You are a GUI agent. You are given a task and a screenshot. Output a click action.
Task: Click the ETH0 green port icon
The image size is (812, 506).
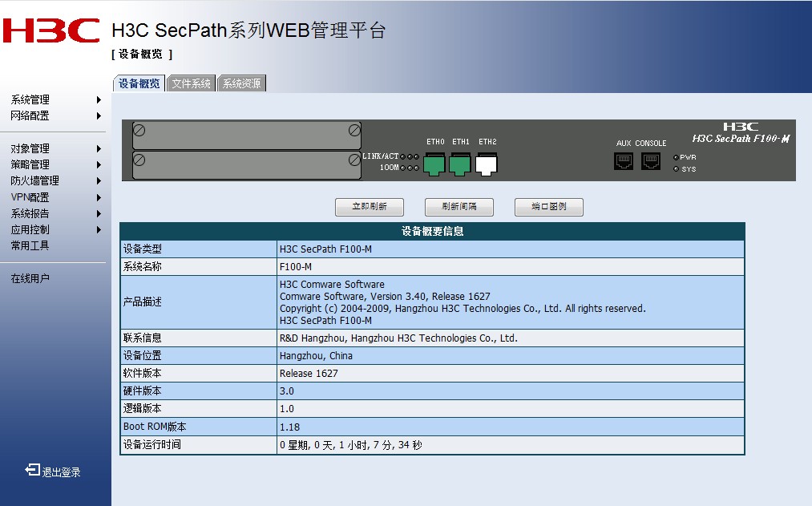point(434,164)
